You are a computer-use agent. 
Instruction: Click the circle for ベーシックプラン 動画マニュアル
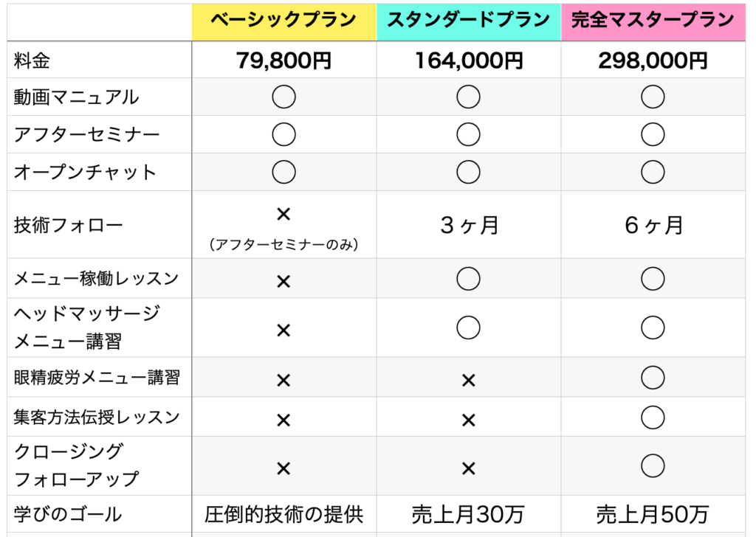coord(283,97)
